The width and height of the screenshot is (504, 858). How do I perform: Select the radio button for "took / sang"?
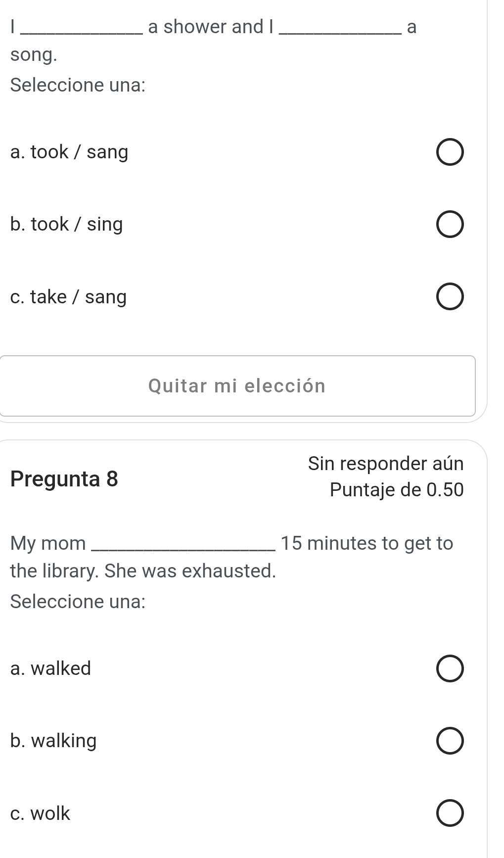[450, 152]
